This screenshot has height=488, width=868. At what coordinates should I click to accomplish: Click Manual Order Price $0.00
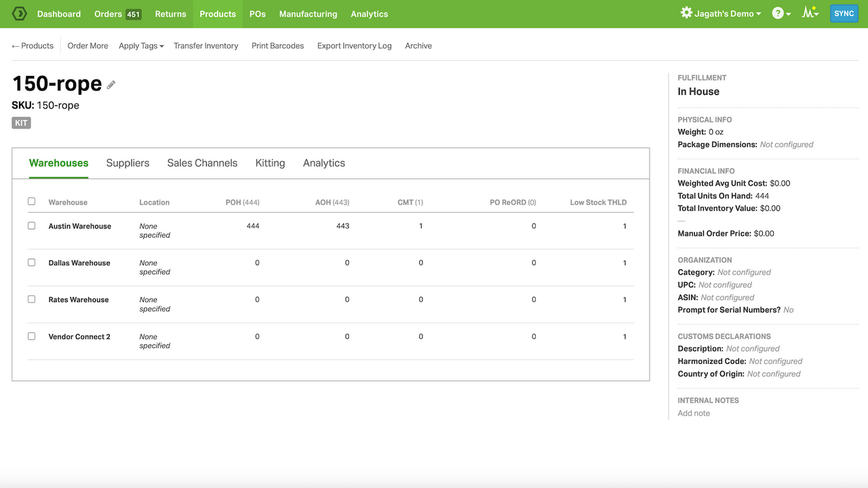click(x=764, y=233)
